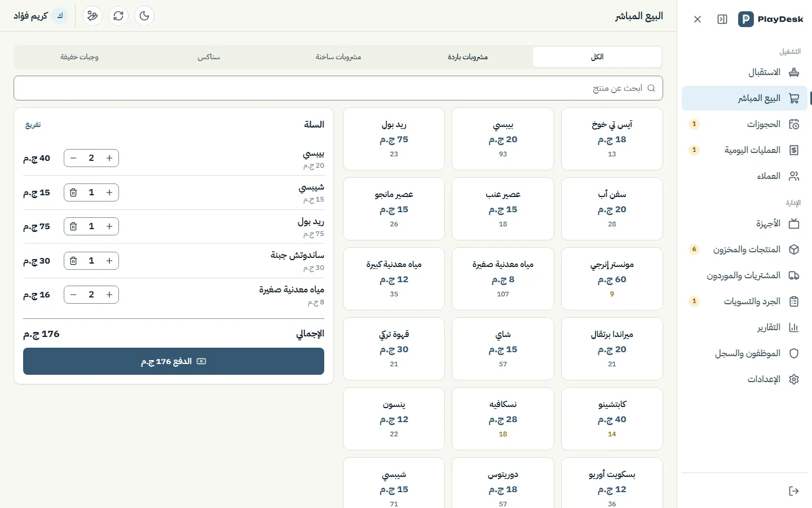Add عصير مانجو product card
The height and width of the screenshot is (508, 812).
[x=394, y=209]
